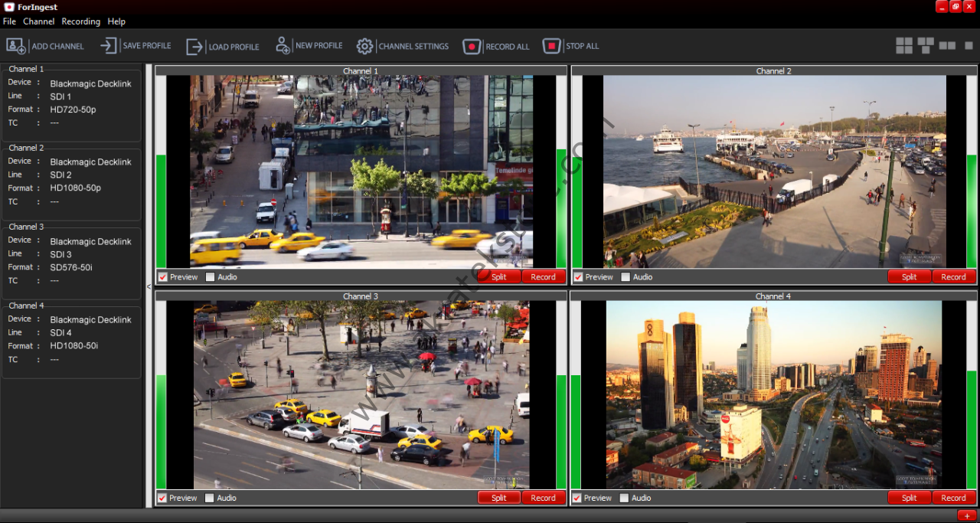Open the Recording menu
Screen dimensions: 980x523
tap(80, 21)
